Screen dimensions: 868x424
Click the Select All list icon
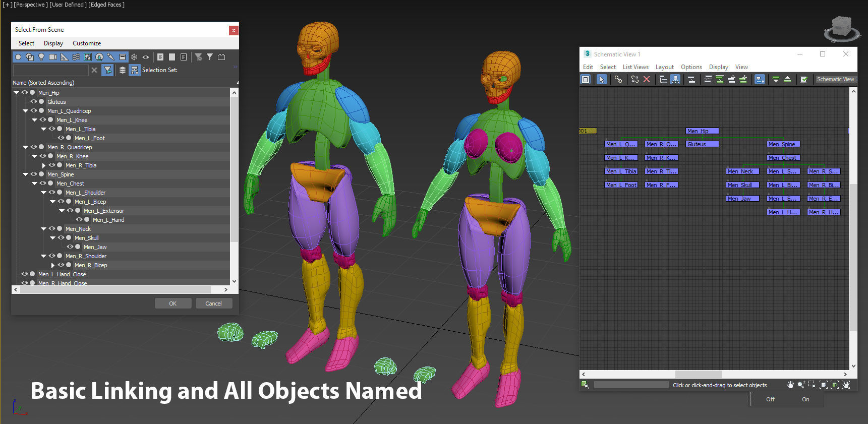coord(160,57)
